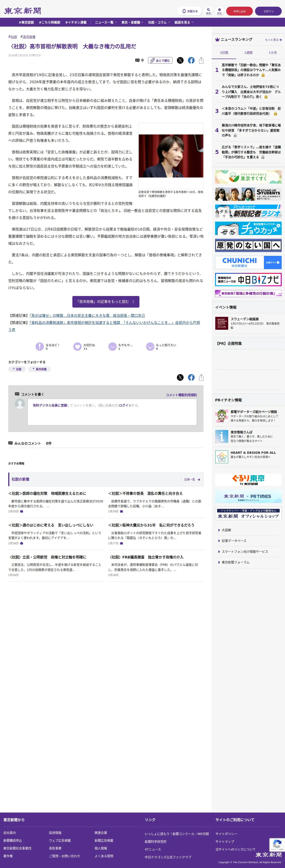Follow the 社説 category
The height and width of the screenshot is (868, 285).
pos(17,369)
